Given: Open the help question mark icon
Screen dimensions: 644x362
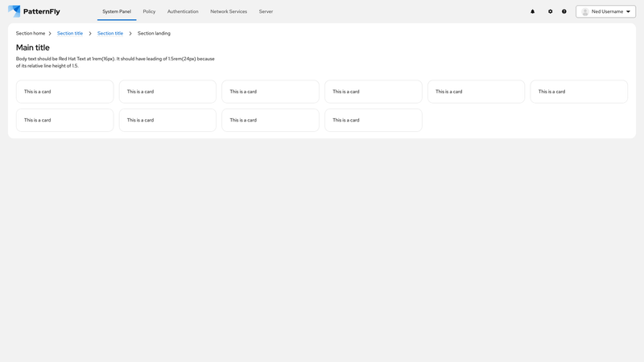Looking at the screenshot, I should coord(564,11).
